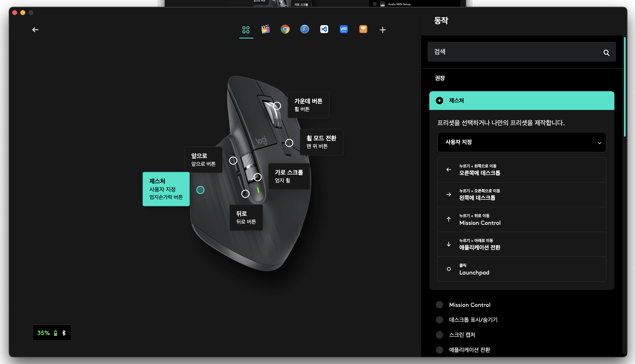Click the back arrow
This screenshot has width=635, height=364.
pyautogui.click(x=35, y=30)
